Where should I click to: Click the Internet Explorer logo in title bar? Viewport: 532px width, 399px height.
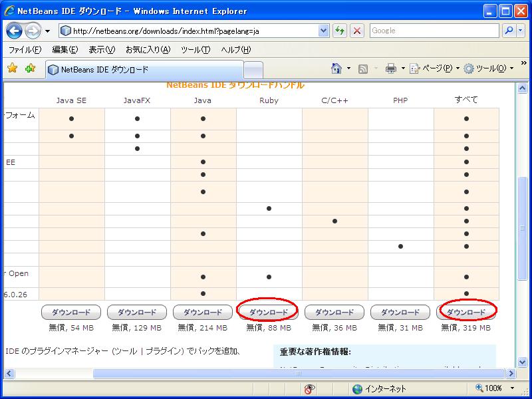point(9,11)
